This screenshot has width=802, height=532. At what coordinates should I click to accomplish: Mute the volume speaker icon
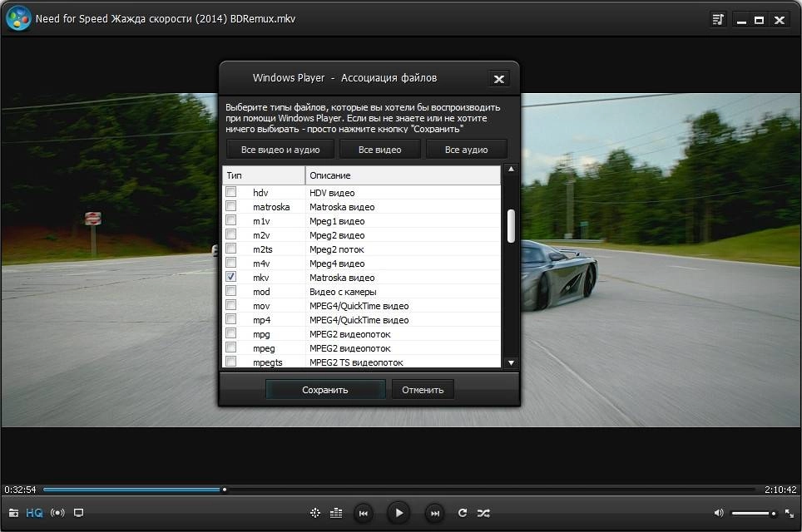[x=719, y=513]
